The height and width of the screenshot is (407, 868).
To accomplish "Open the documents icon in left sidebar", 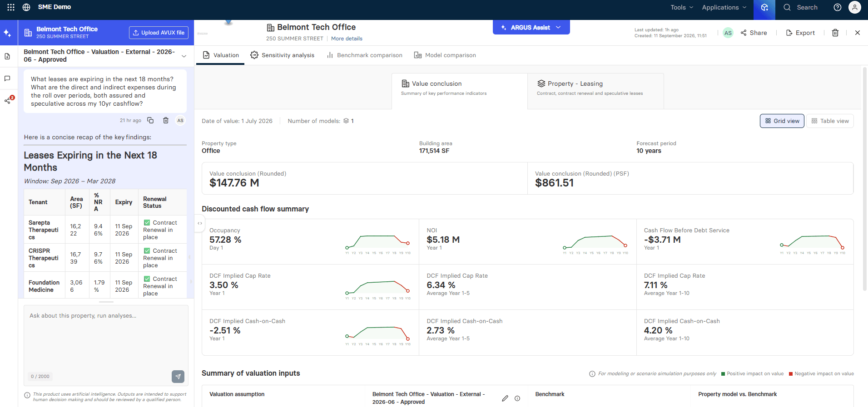I will pos(7,56).
